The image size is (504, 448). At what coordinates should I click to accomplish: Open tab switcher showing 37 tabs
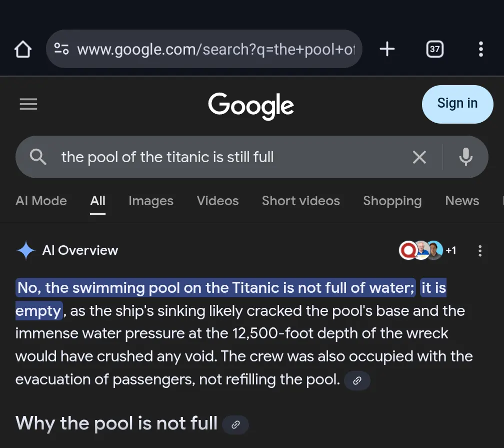tap(434, 49)
